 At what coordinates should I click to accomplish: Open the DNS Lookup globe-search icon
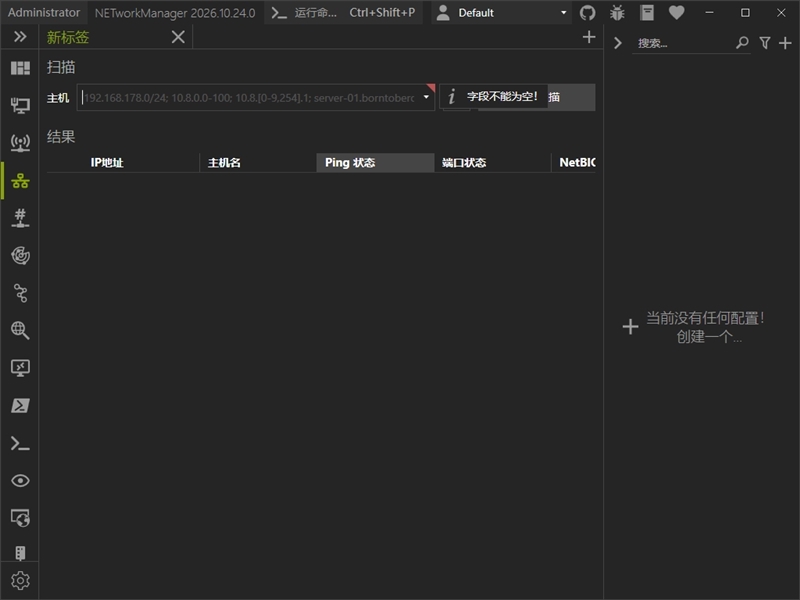pyautogui.click(x=20, y=330)
